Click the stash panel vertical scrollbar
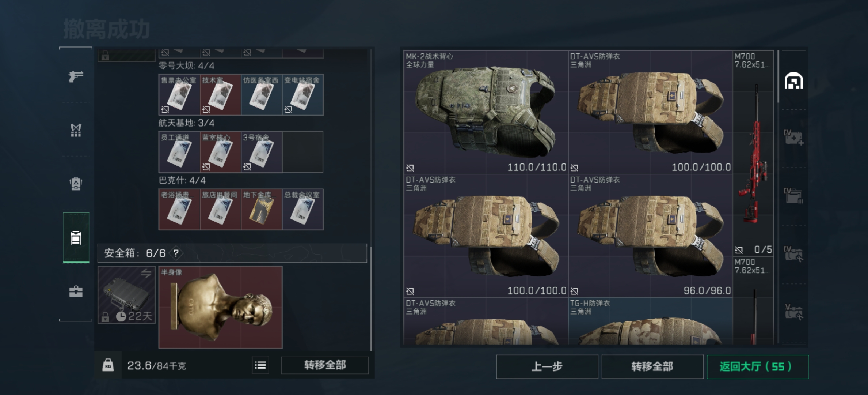Viewport: 868px width, 395px height. (778, 77)
